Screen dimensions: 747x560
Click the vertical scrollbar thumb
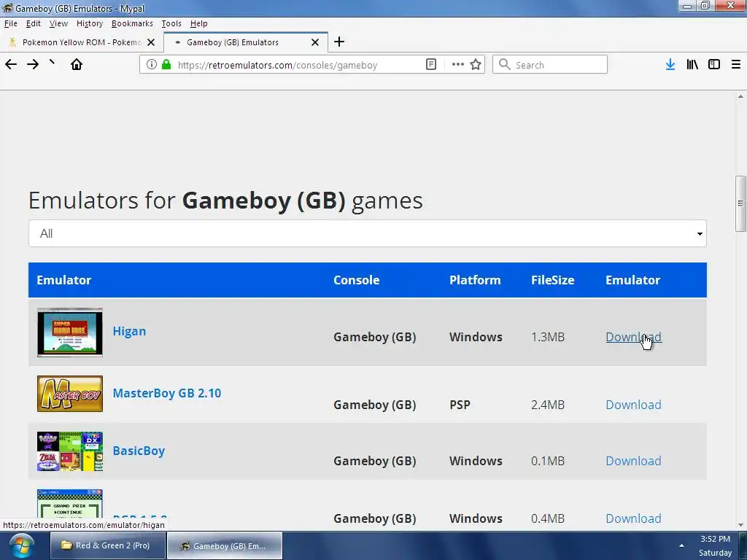[740, 203]
